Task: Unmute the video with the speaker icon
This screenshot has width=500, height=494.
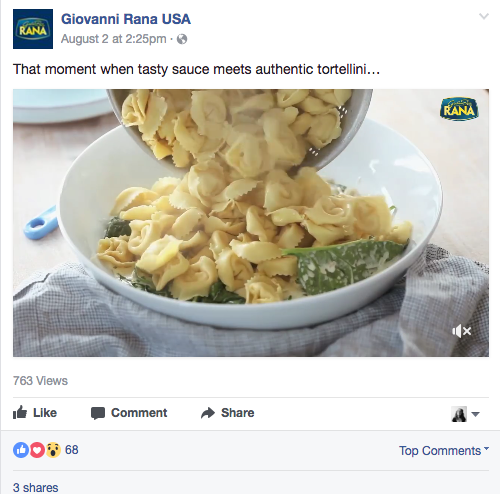Action: tap(462, 331)
